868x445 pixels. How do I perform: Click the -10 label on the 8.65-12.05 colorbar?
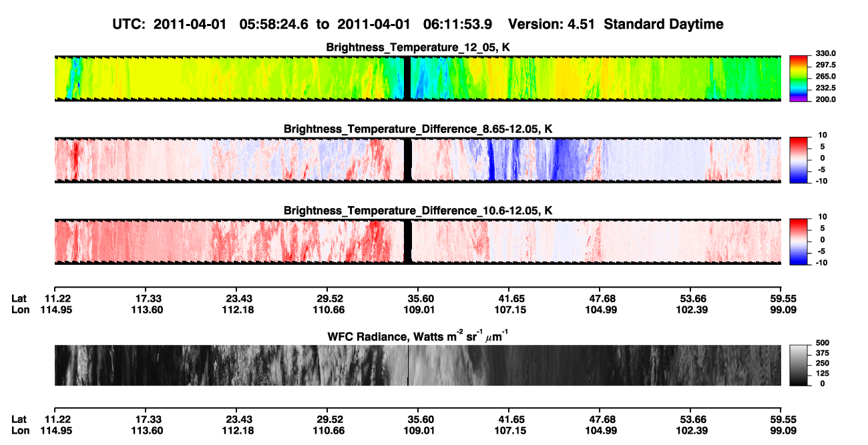[x=823, y=181]
